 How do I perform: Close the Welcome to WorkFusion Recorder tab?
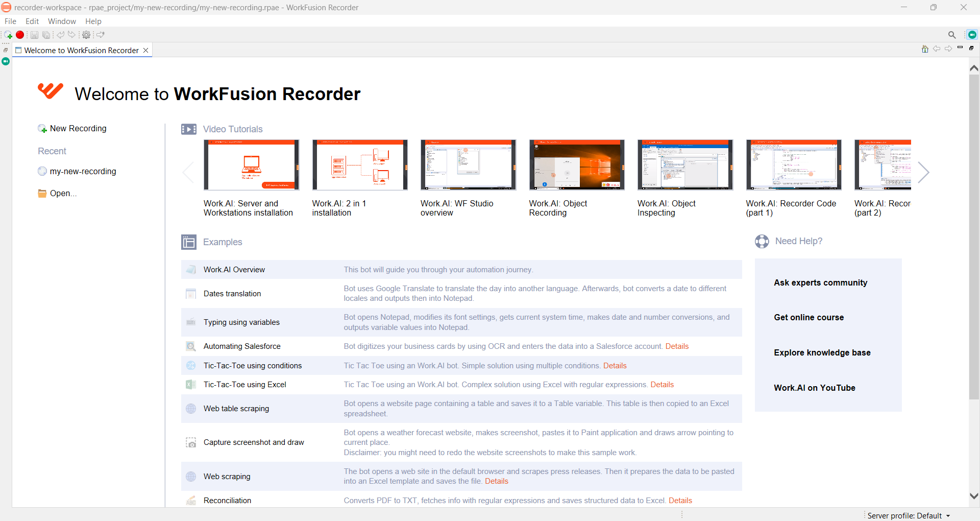(x=146, y=50)
